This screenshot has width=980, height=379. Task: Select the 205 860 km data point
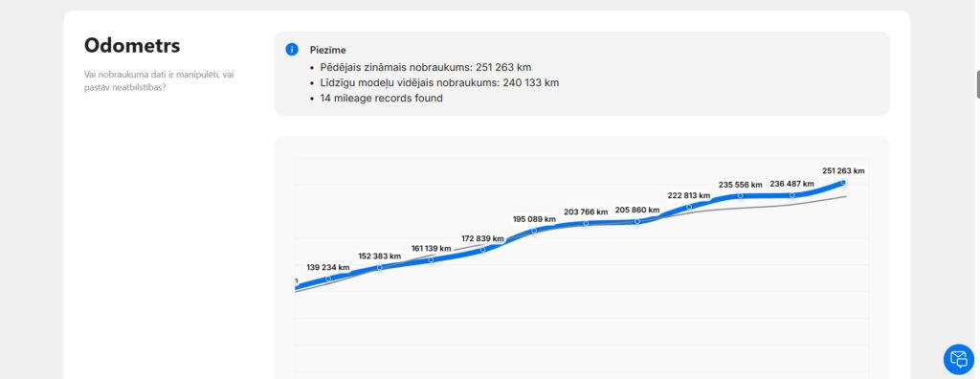(x=636, y=221)
